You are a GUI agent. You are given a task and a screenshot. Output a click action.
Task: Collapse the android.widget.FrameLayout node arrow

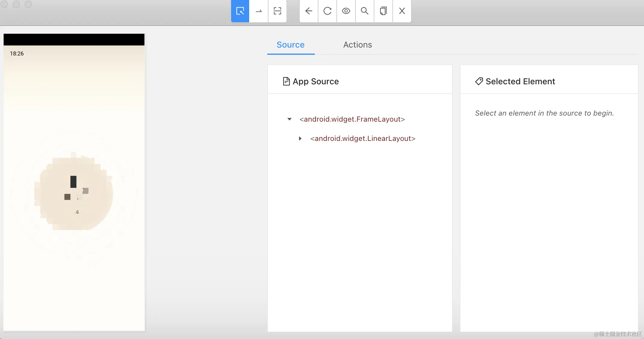289,119
